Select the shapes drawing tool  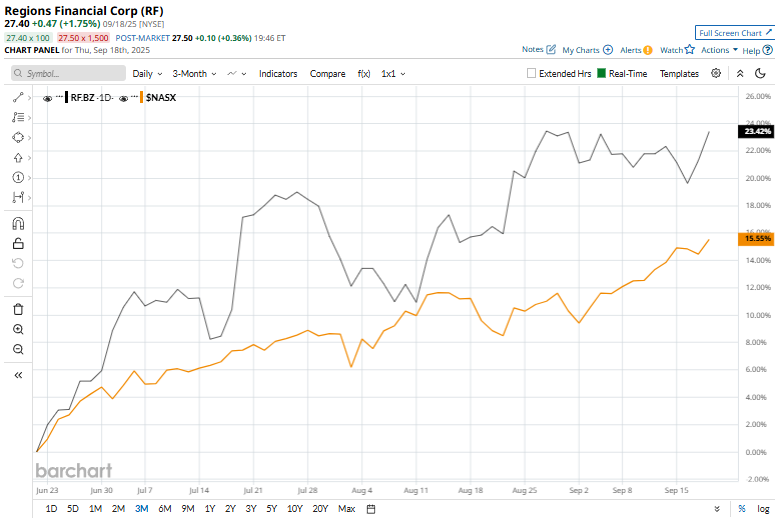point(18,137)
